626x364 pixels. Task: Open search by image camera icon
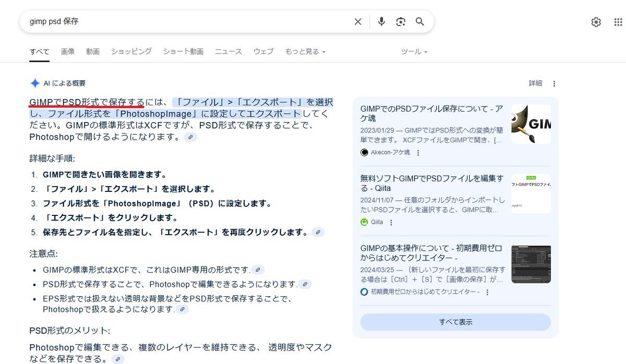401,21
